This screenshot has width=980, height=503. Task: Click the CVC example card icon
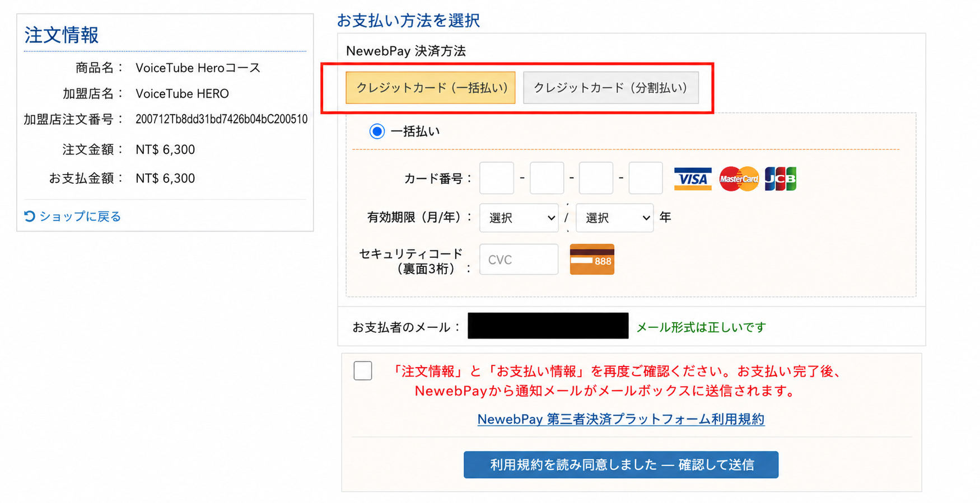(x=592, y=259)
